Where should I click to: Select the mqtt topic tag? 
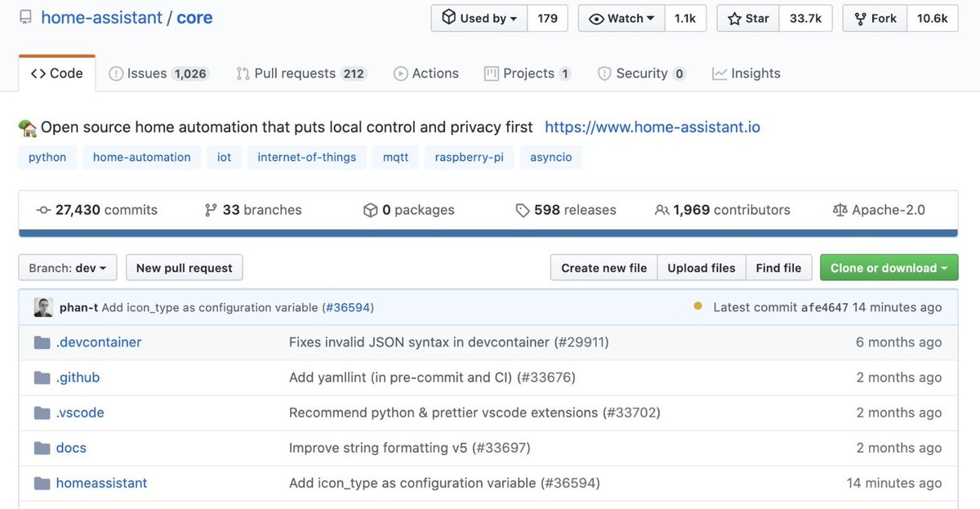point(395,157)
